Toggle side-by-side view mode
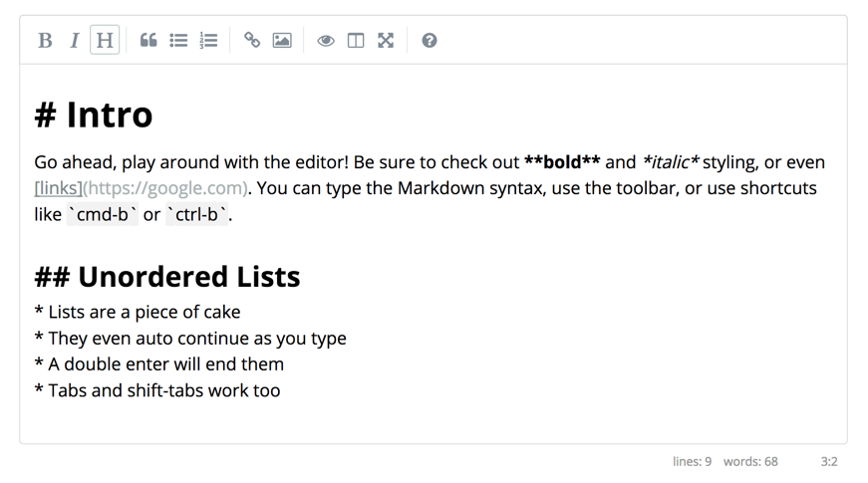This screenshot has height=483, width=868. (x=356, y=41)
